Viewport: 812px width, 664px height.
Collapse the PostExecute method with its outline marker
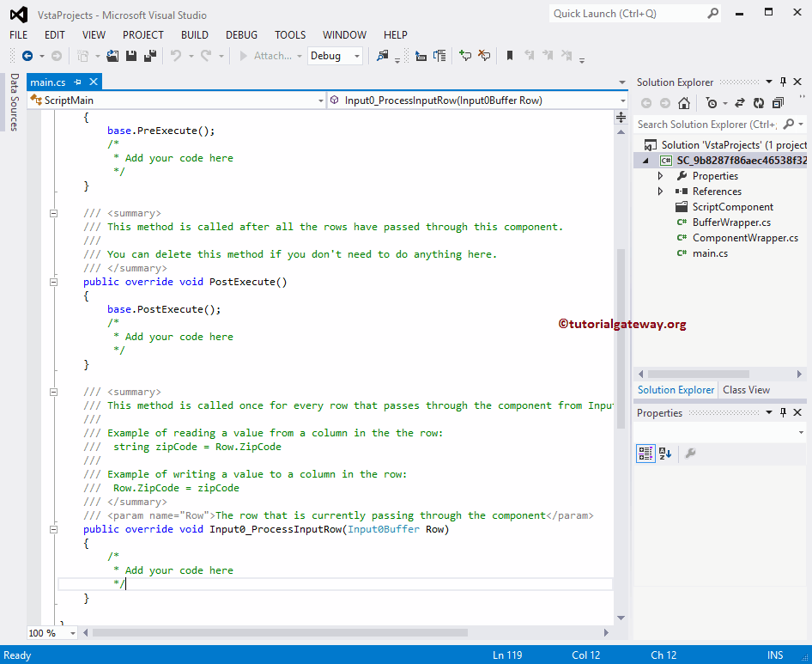(x=52, y=281)
